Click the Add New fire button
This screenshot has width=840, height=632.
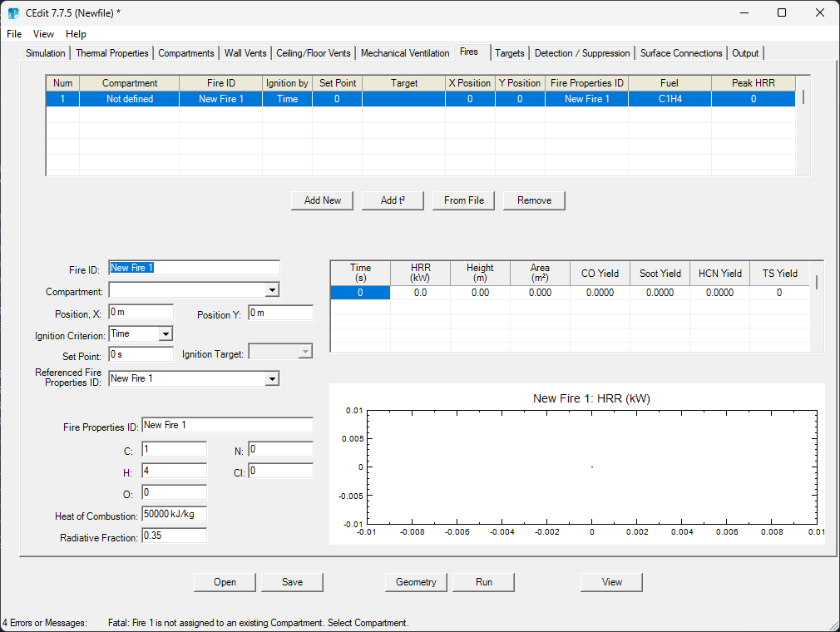click(323, 200)
